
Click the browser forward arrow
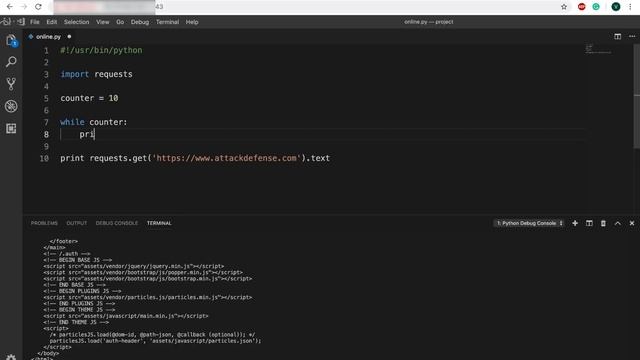click(24, 7)
